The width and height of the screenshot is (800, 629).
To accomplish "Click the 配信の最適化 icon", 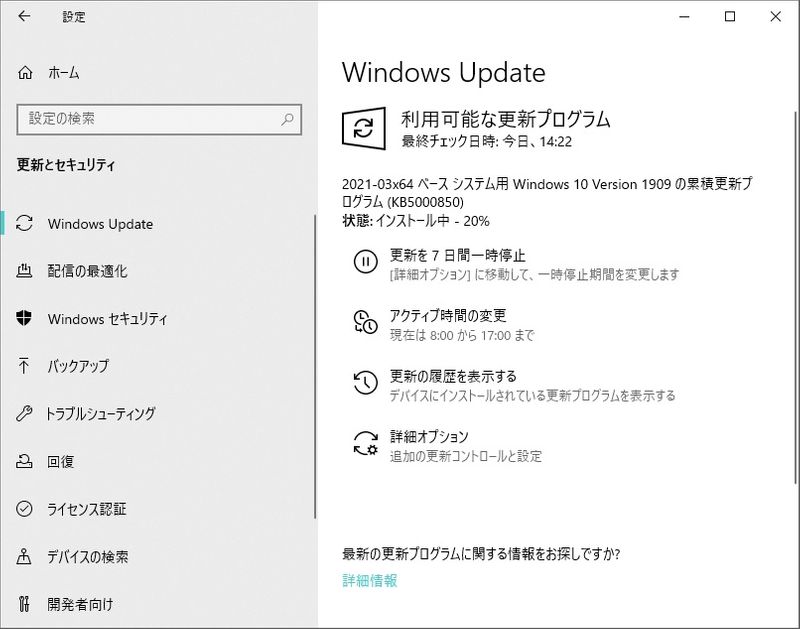I will pyautogui.click(x=24, y=271).
